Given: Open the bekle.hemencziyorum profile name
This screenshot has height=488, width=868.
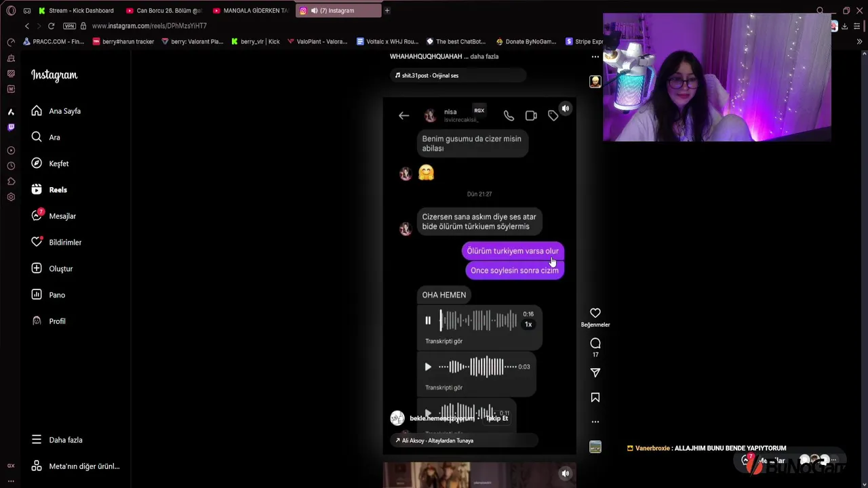Looking at the screenshot, I should 442,418.
